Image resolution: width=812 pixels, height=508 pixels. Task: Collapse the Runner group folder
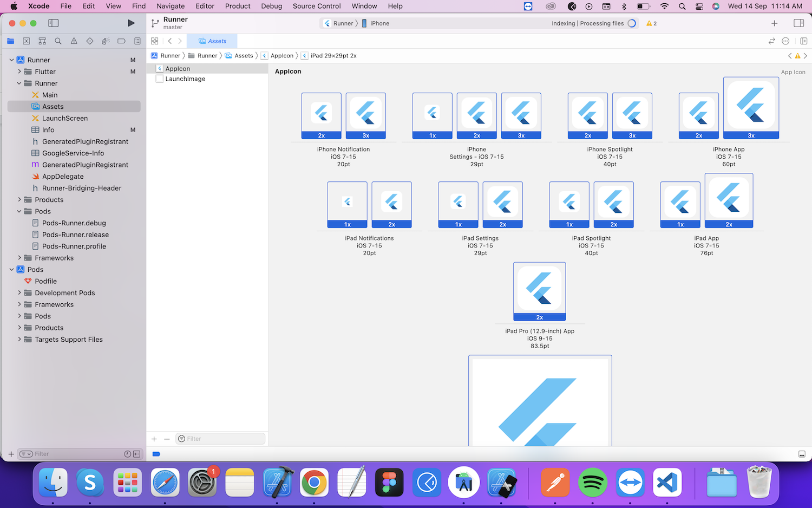click(19, 83)
